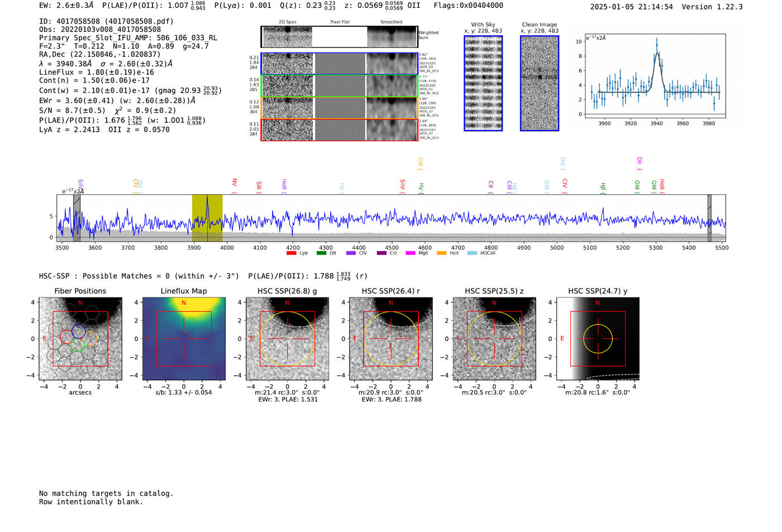Click the 'RA,Dec (22.150846,-1.020837)' line

click(x=99, y=54)
